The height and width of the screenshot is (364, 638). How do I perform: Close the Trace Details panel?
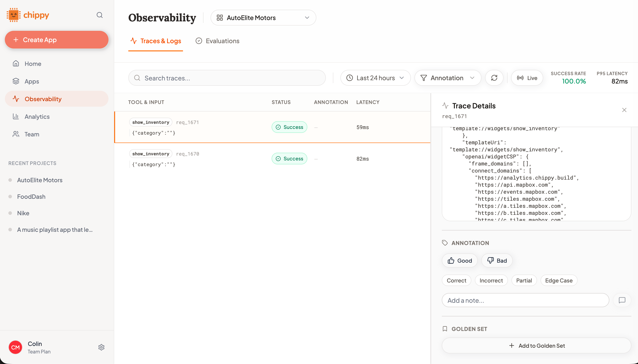[x=624, y=110]
